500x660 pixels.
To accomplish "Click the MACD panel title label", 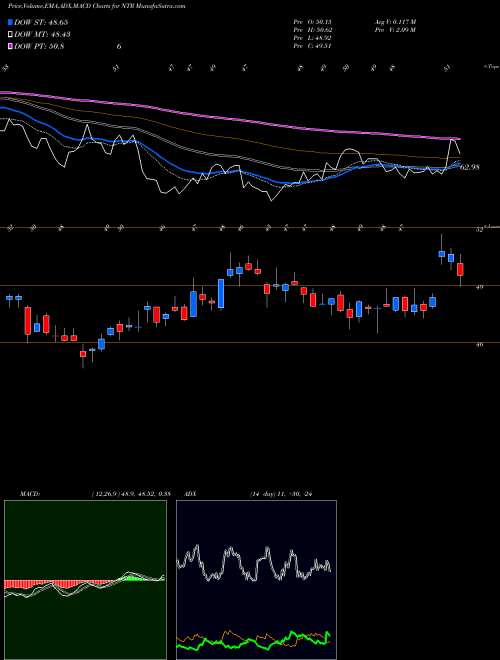I will [29, 494].
